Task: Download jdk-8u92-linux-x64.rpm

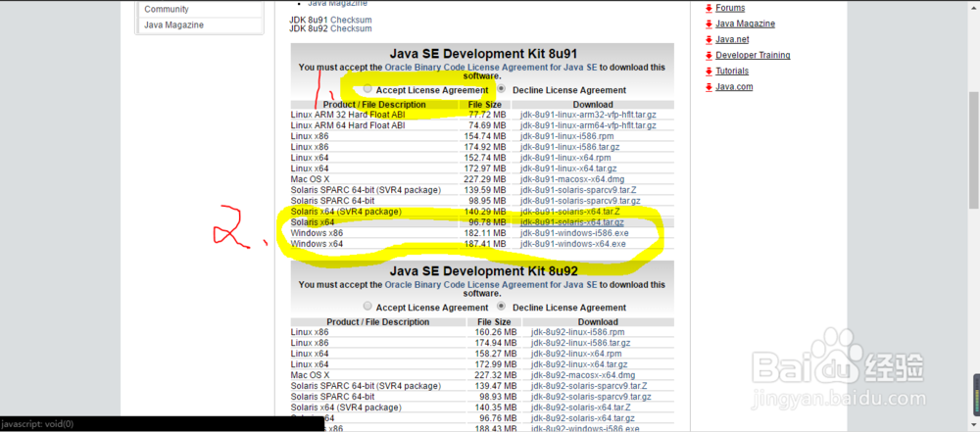Action: click(575, 354)
